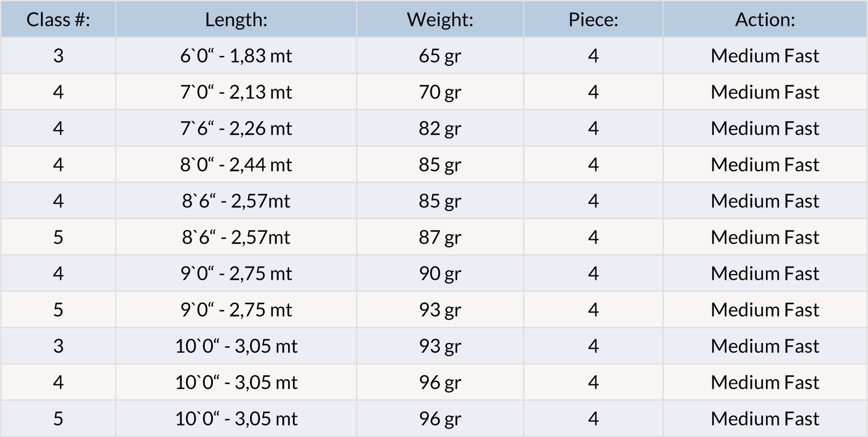Select the 82 gr weight cell
868x437 pixels.
pyautogui.click(x=440, y=128)
